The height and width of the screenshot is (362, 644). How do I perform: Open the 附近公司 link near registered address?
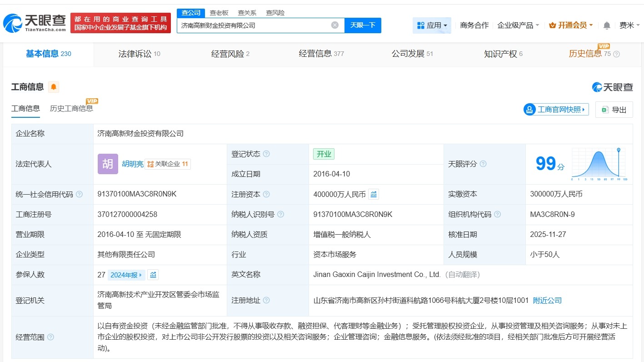click(x=546, y=300)
